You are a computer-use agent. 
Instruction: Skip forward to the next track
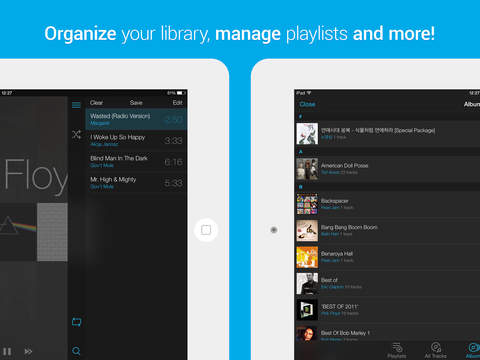pos(28,352)
